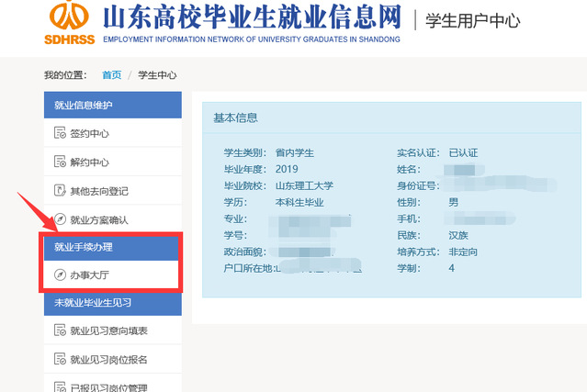Viewport: 587px width, 392px height.
Task: Click the icon beside 解约中心
Action: [x=61, y=162]
